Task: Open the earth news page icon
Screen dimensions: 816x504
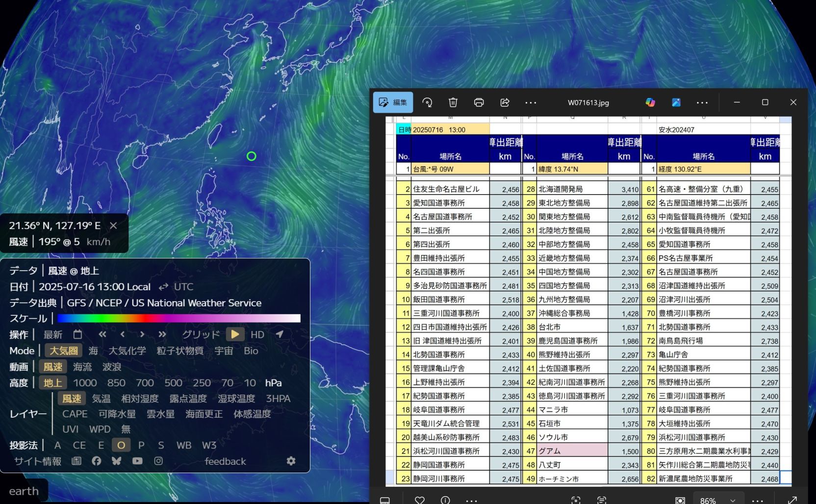Action: (76, 461)
